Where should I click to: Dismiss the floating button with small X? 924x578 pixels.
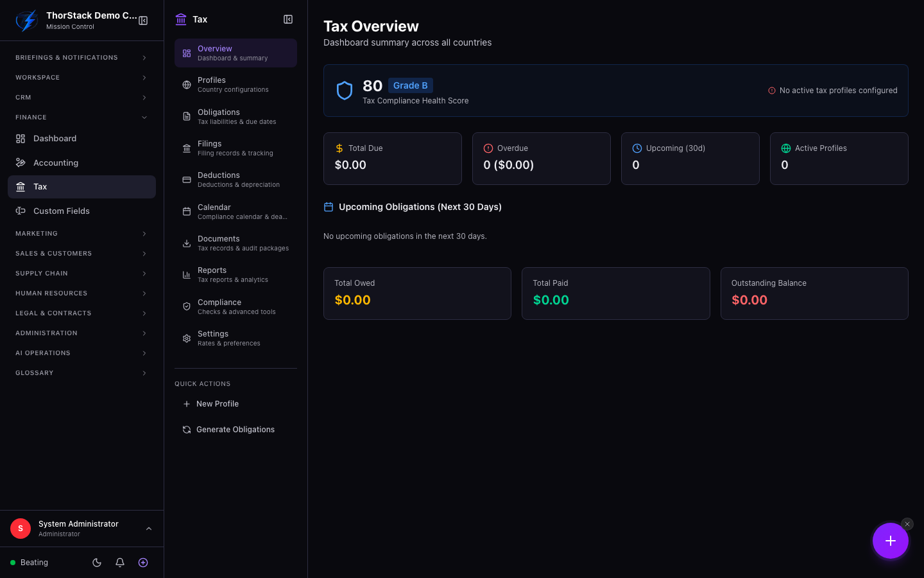click(907, 524)
